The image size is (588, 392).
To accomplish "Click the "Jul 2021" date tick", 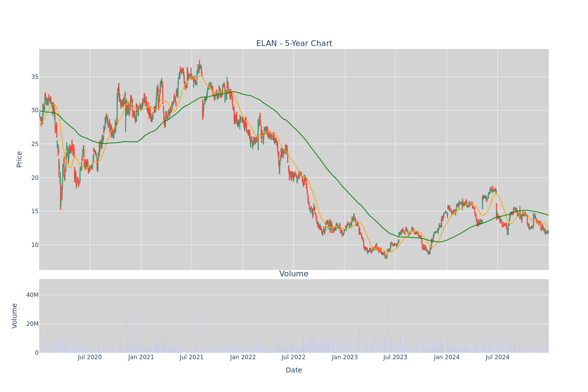I will [x=192, y=357].
